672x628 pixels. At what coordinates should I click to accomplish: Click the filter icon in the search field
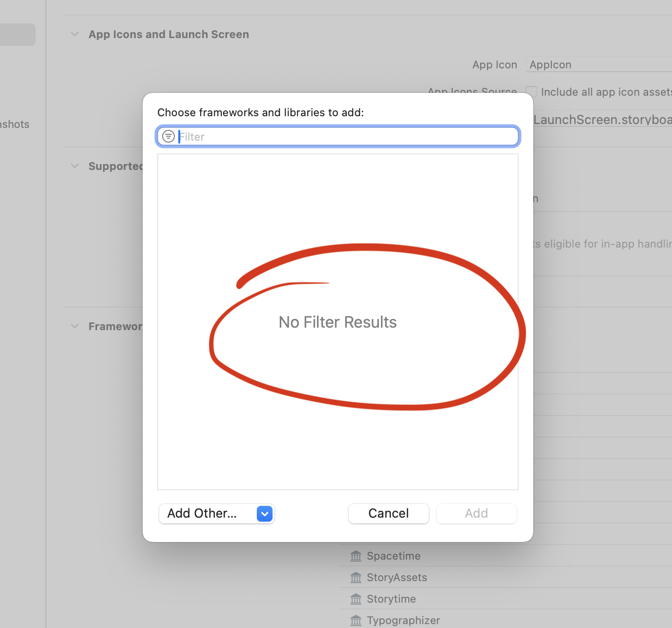click(168, 136)
